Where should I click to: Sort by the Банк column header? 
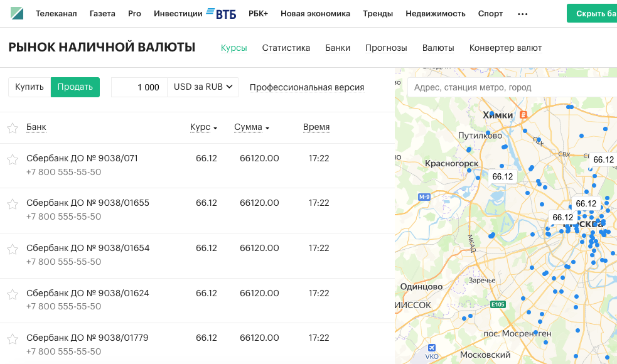pyautogui.click(x=36, y=127)
